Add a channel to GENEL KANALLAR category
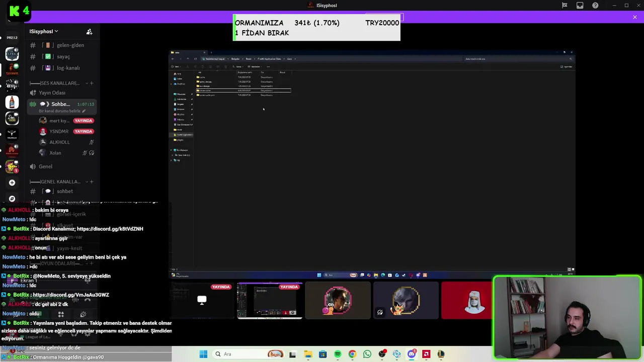644x362 pixels. (x=91, y=182)
